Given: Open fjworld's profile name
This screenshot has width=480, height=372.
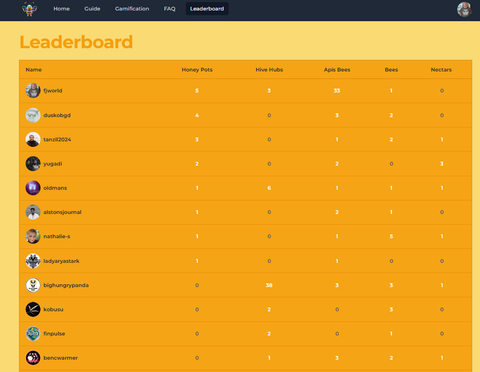Looking at the screenshot, I should click(53, 91).
